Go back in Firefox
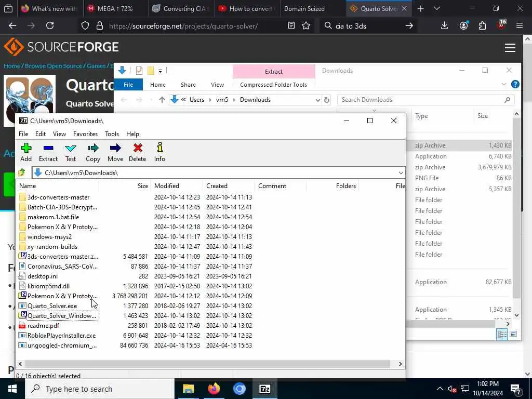Screen dimensions: 532x399 (12, 25)
